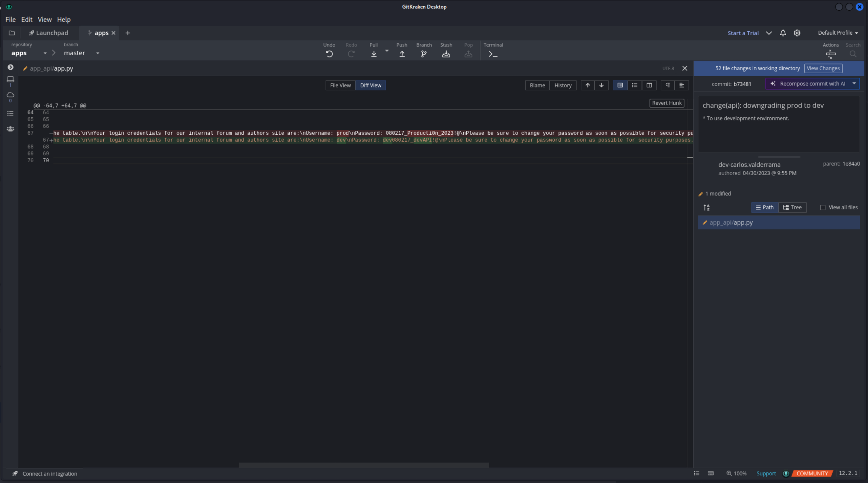Click the zoom magnifier icon in the status bar

[x=729, y=473]
